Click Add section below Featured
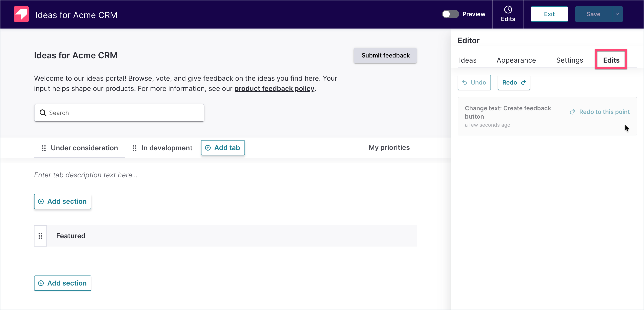 tap(62, 283)
